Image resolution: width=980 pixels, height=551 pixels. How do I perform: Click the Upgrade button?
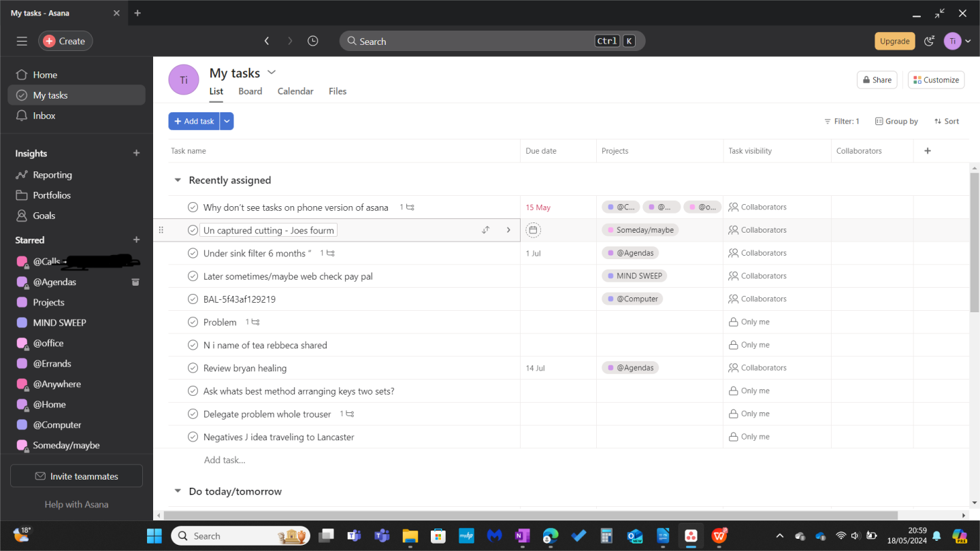(894, 41)
